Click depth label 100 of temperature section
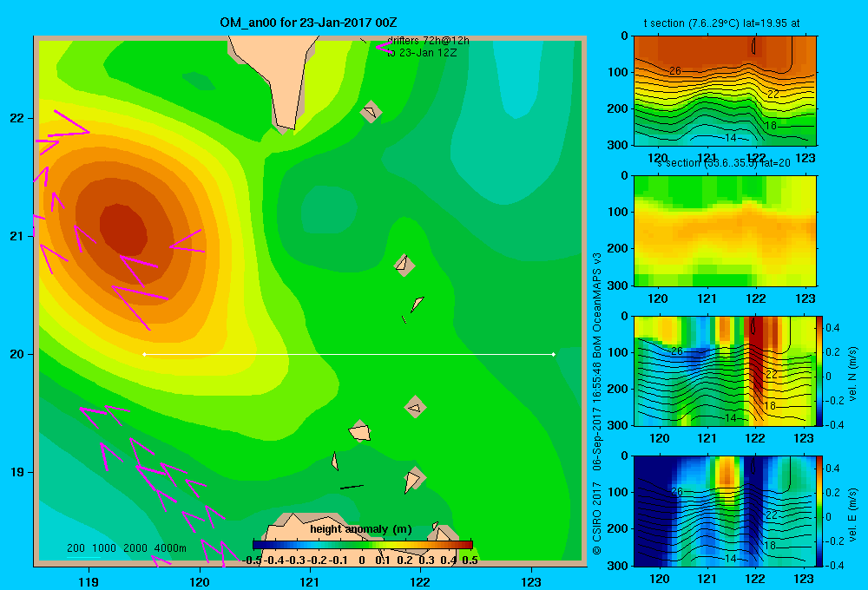 point(618,72)
